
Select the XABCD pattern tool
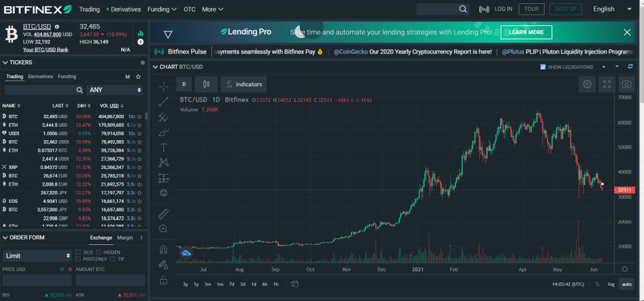click(x=163, y=162)
